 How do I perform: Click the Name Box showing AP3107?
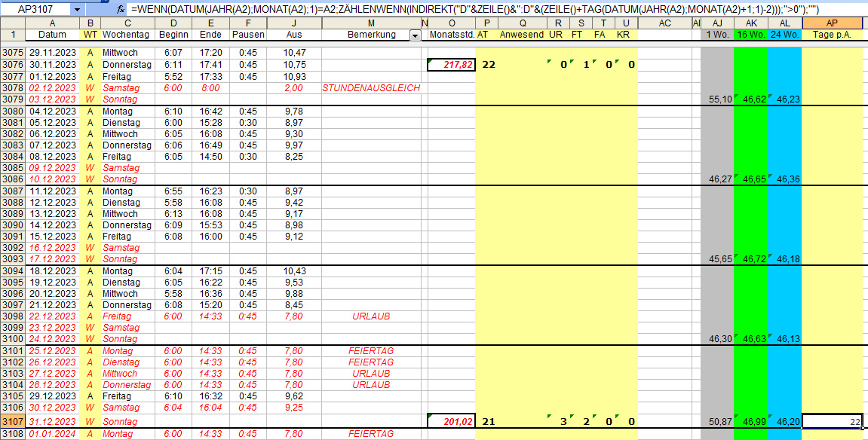36,9
